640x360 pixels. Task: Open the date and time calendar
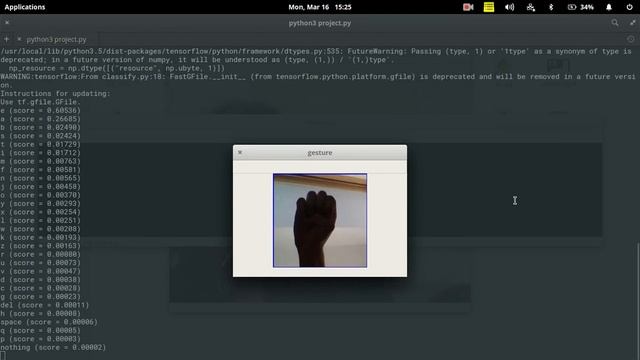(x=320, y=7)
